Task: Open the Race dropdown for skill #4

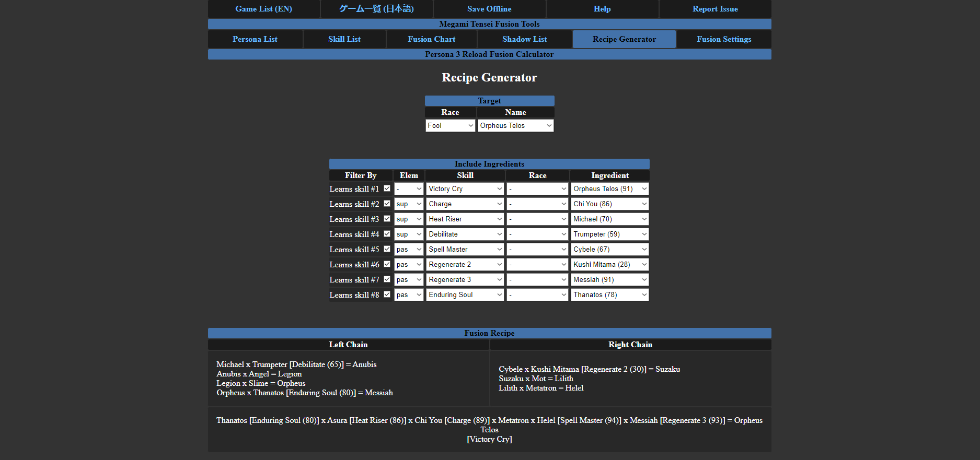Action: (537, 234)
